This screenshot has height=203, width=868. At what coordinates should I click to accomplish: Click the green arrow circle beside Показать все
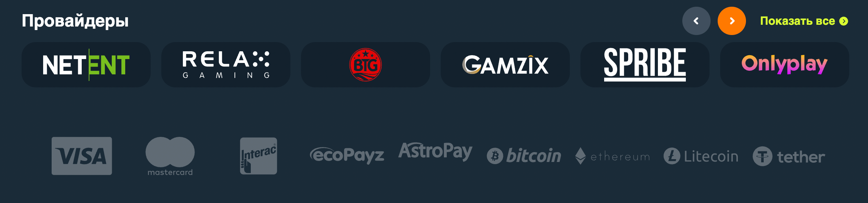(x=844, y=21)
